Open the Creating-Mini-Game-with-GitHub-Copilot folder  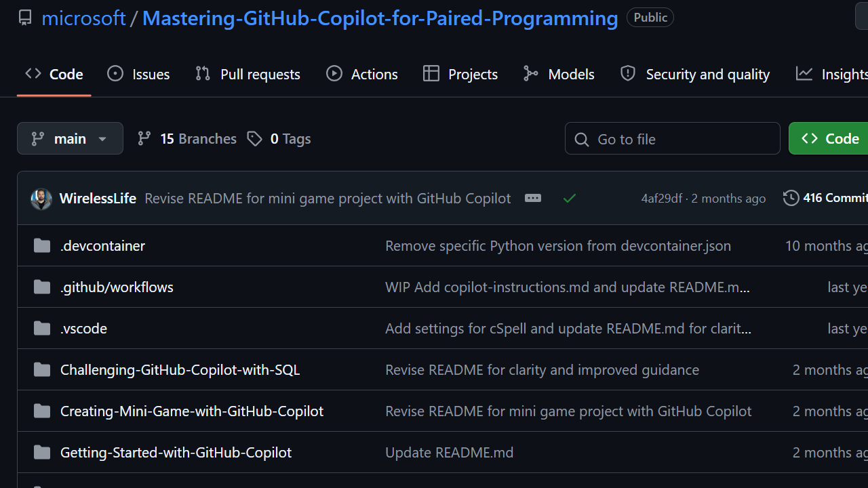tap(192, 411)
